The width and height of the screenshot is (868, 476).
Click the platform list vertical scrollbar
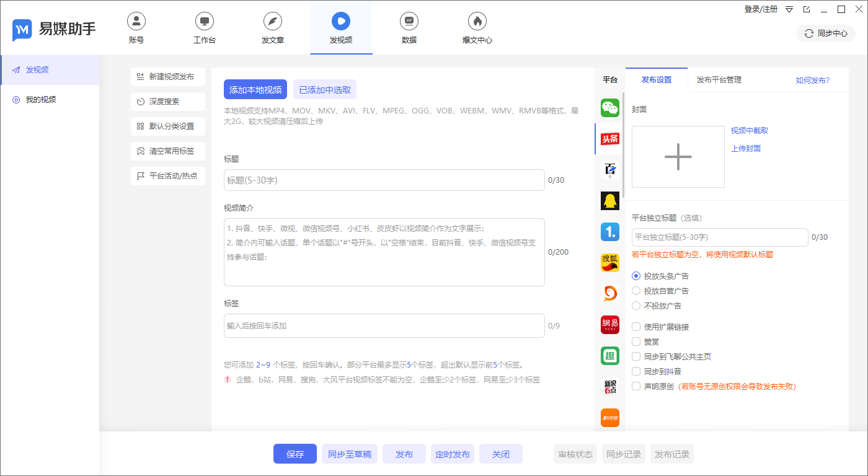pyautogui.click(x=622, y=149)
